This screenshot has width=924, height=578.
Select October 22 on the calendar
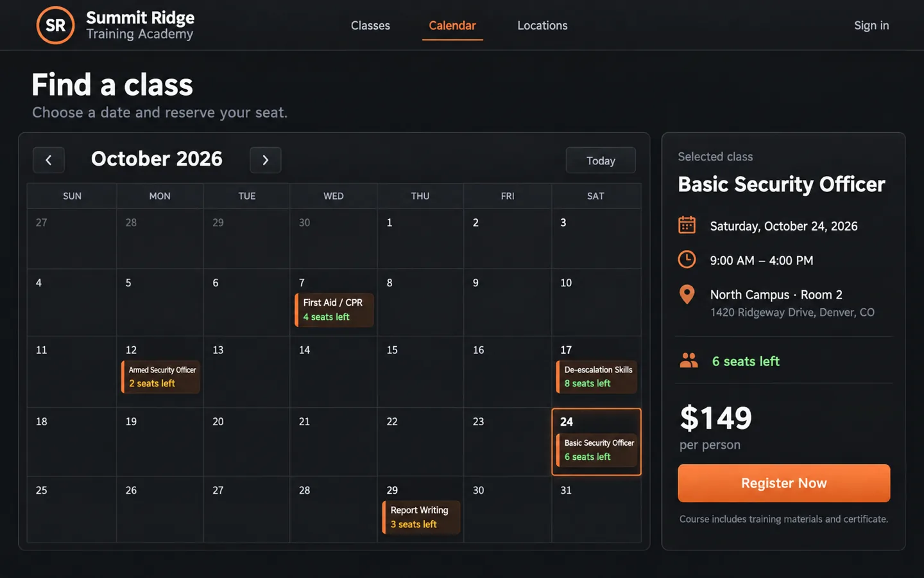pyautogui.click(x=420, y=442)
